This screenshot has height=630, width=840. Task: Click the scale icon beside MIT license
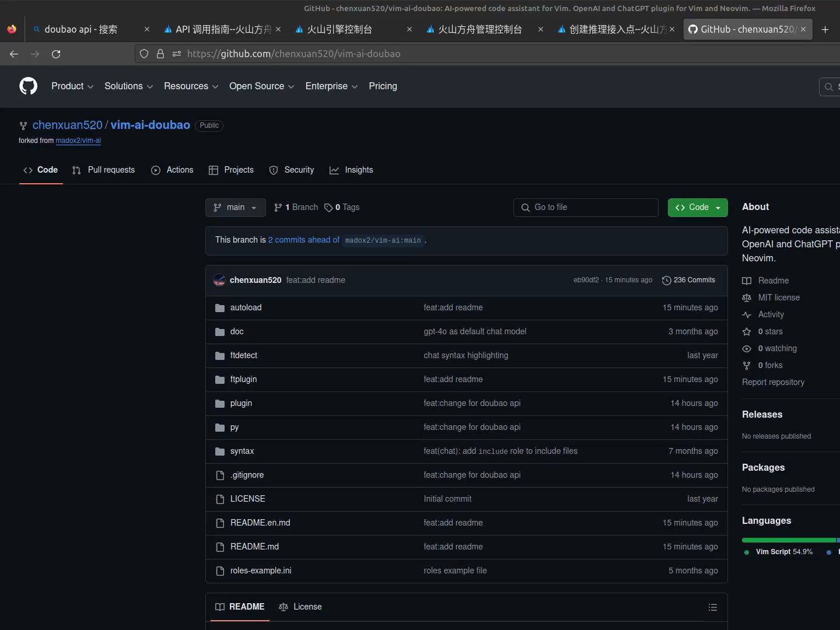point(747,297)
